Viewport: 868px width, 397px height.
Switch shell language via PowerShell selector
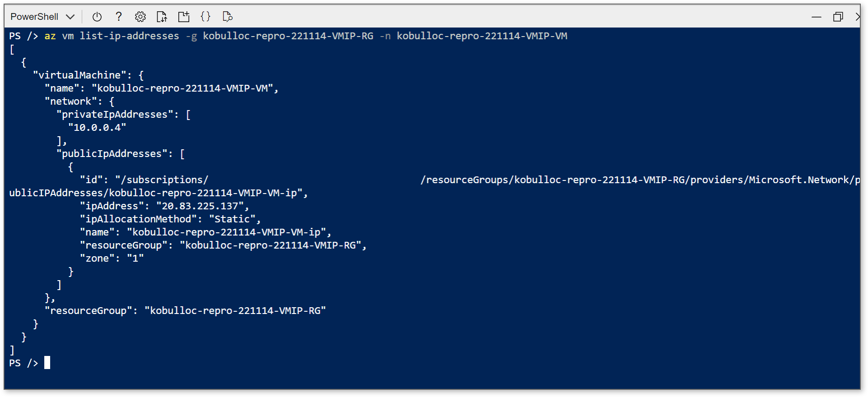point(42,16)
